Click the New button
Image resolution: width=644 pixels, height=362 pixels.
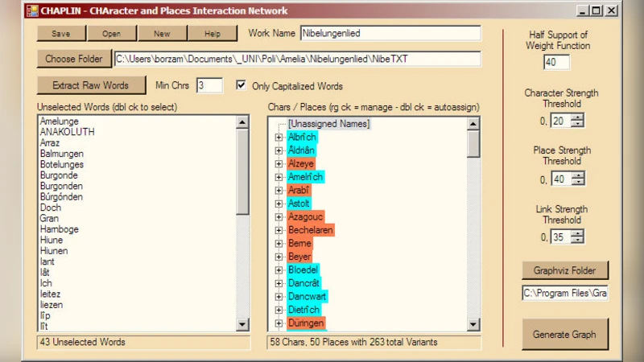point(162,34)
